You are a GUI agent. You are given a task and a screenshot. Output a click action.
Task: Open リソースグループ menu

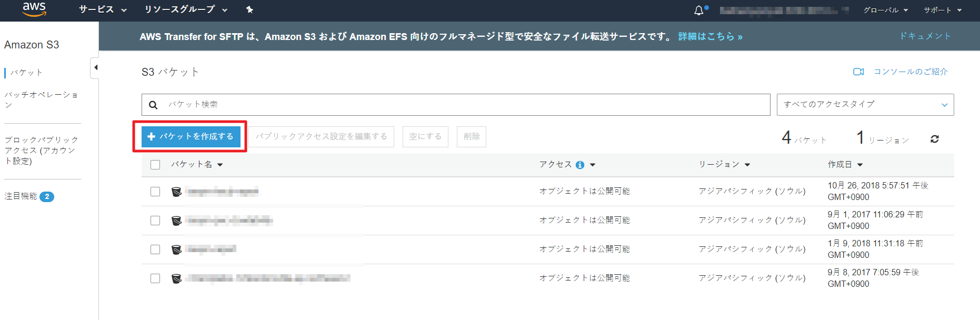(186, 9)
